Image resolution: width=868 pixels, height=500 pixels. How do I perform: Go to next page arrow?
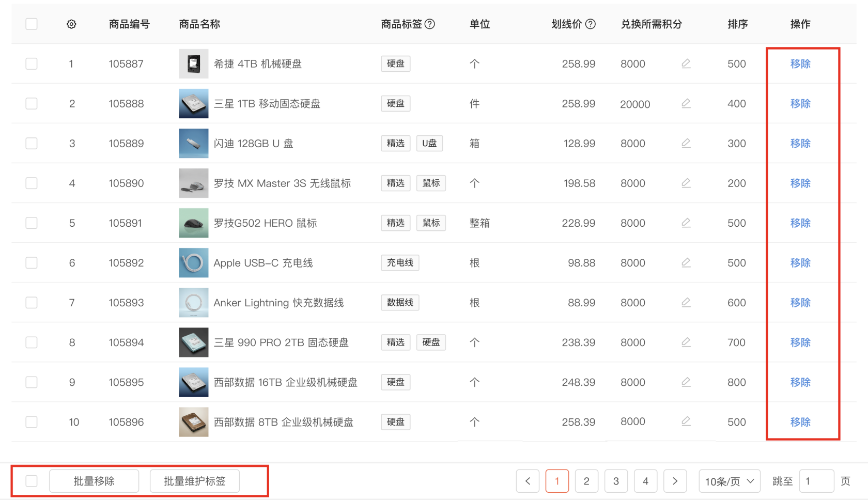click(x=675, y=481)
